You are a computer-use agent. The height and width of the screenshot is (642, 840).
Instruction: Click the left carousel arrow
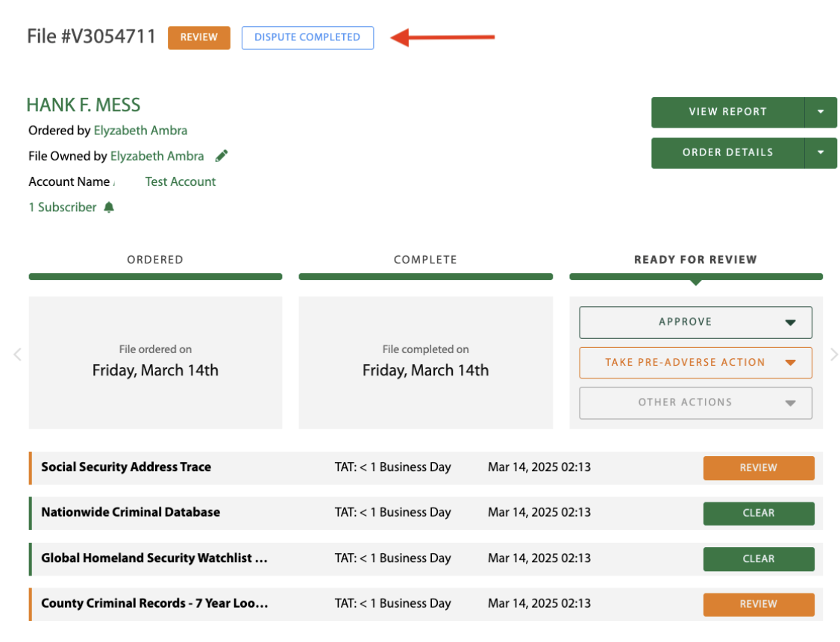(17, 355)
